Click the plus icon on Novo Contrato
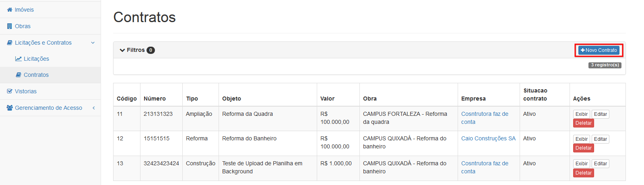This screenshot has width=644, height=185. 583,50
